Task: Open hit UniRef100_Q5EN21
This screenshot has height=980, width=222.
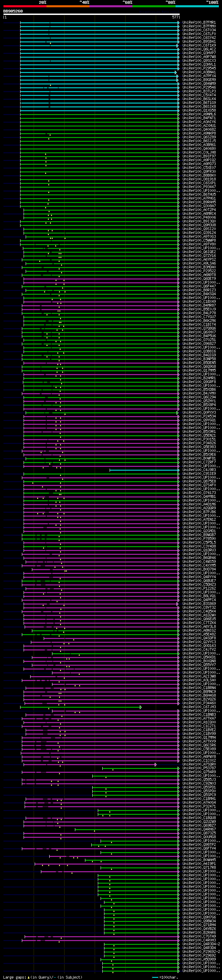Action: click(199, 435)
